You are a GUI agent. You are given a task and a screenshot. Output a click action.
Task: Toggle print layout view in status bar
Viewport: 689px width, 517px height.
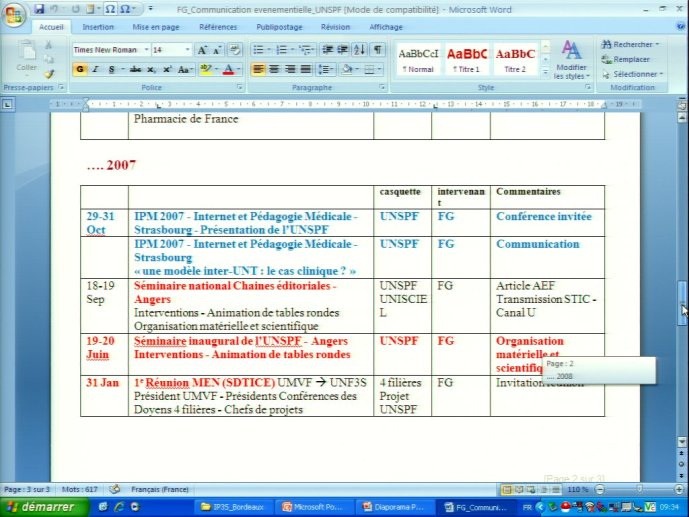(507, 489)
